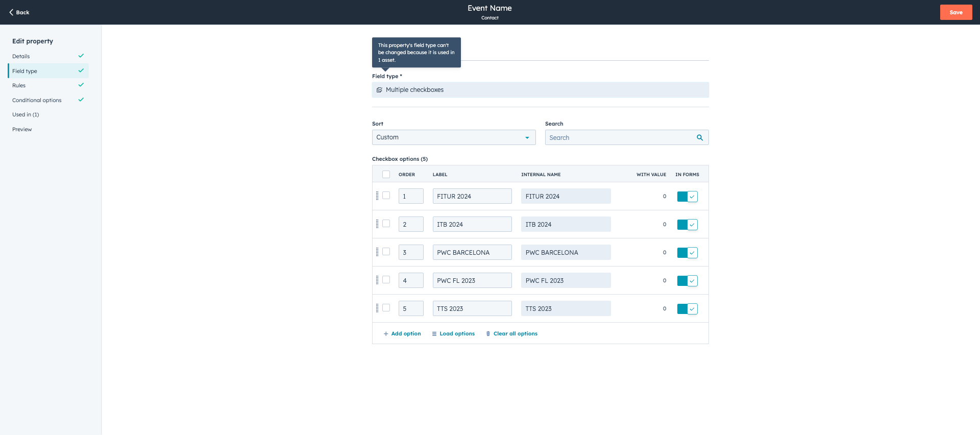Click the search magnifier icon
The height and width of the screenshot is (435, 980).
click(700, 137)
